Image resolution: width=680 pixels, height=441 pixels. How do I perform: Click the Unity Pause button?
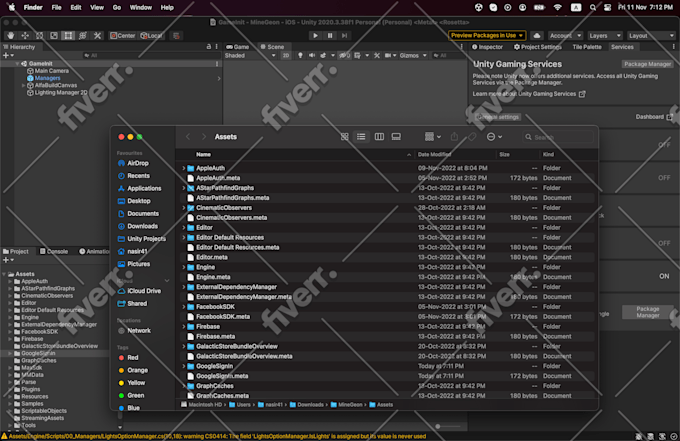(330, 36)
